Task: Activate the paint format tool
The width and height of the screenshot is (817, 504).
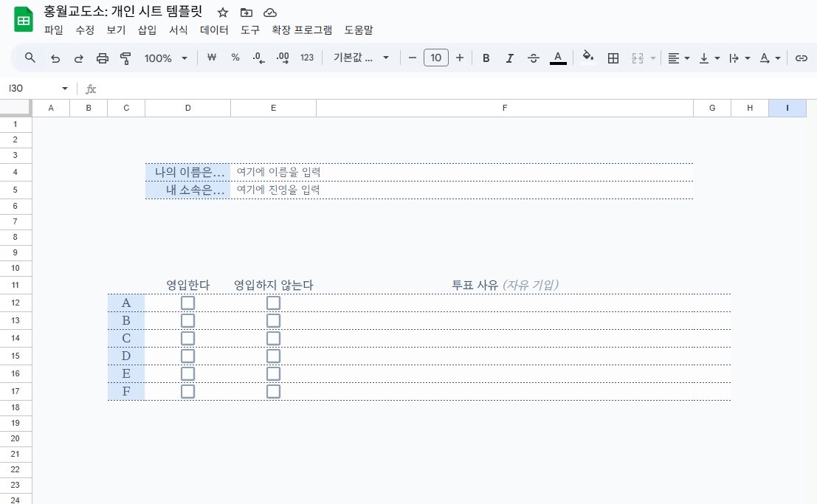Action: [125, 58]
